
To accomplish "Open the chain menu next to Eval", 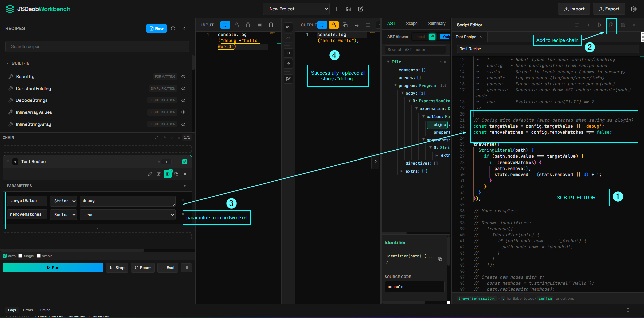I will click(x=187, y=268).
